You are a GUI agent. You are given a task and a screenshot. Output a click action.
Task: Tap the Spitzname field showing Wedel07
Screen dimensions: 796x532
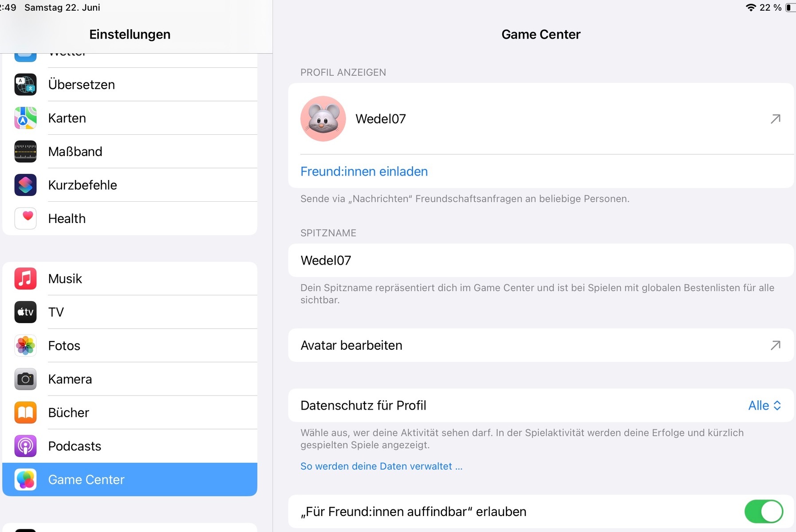[x=540, y=261]
